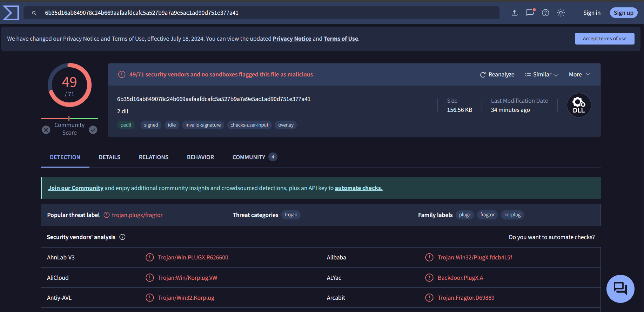Click the DLL file type icon
This screenshot has height=312, width=644.
[579, 105]
